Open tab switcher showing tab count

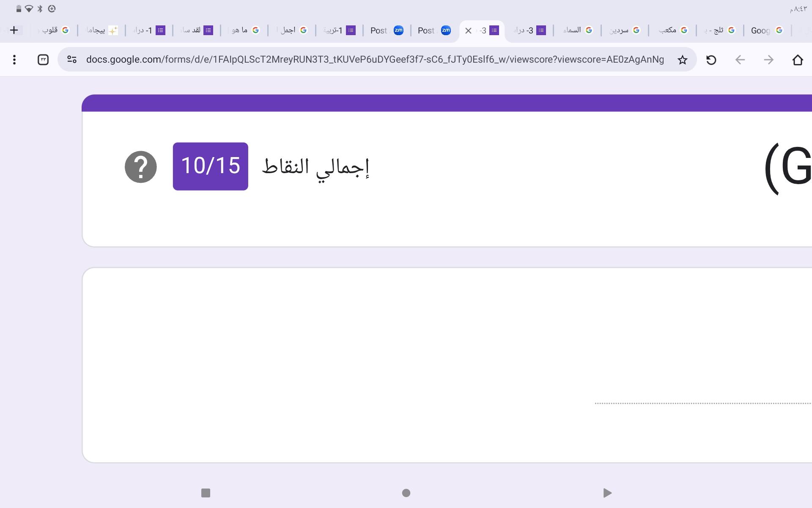coord(43,60)
